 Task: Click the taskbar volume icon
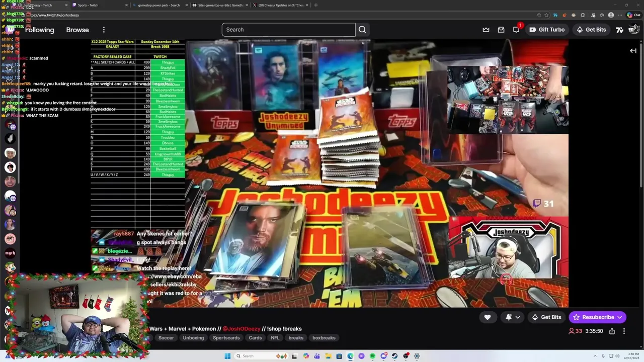617,356
